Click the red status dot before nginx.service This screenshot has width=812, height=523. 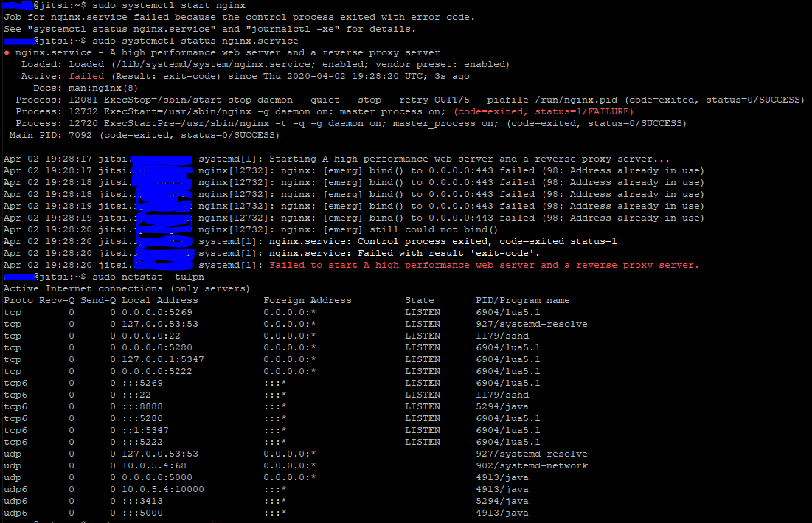click(x=7, y=52)
